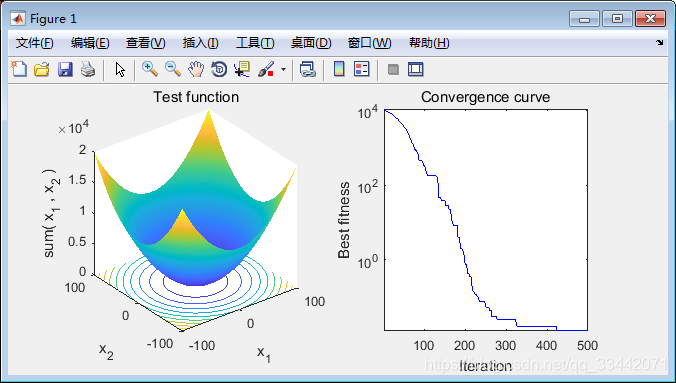Click the Hide Plot Tools icon

(393, 69)
